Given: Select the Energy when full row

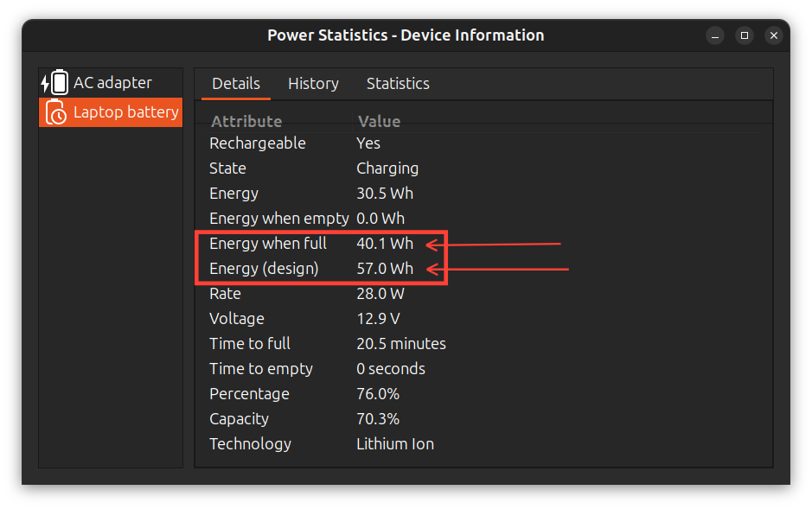Looking at the screenshot, I should pyautogui.click(x=311, y=244).
